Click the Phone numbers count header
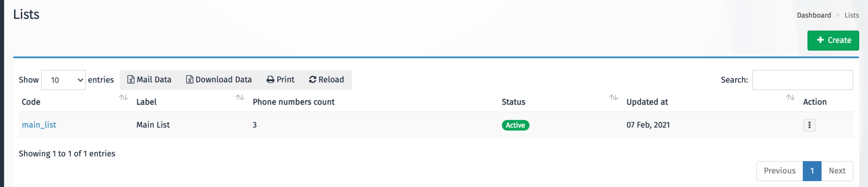868x187 pixels. (294, 102)
